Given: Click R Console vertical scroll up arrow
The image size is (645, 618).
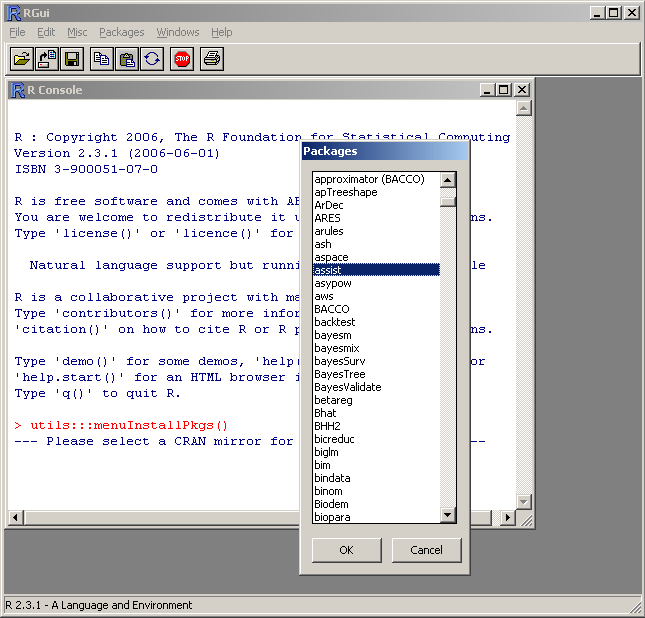Looking at the screenshot, I should 524,108.
